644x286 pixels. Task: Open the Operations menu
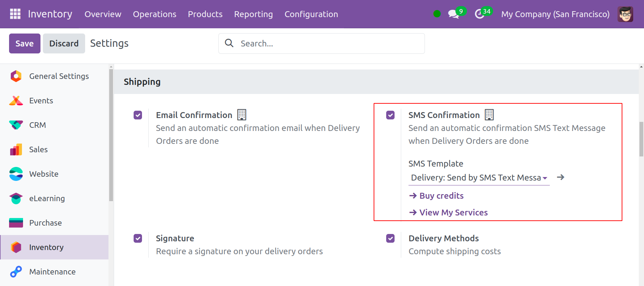click(155, 14)
